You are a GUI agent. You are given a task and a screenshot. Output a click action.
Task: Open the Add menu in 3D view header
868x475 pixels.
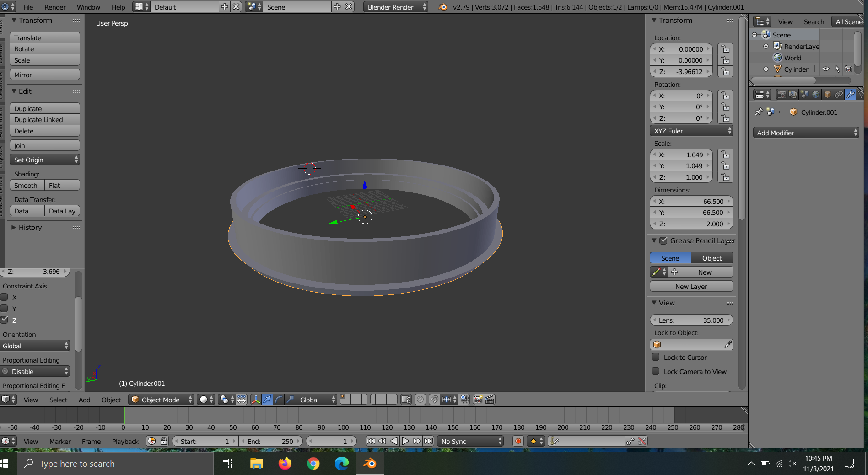coord(84,400)
